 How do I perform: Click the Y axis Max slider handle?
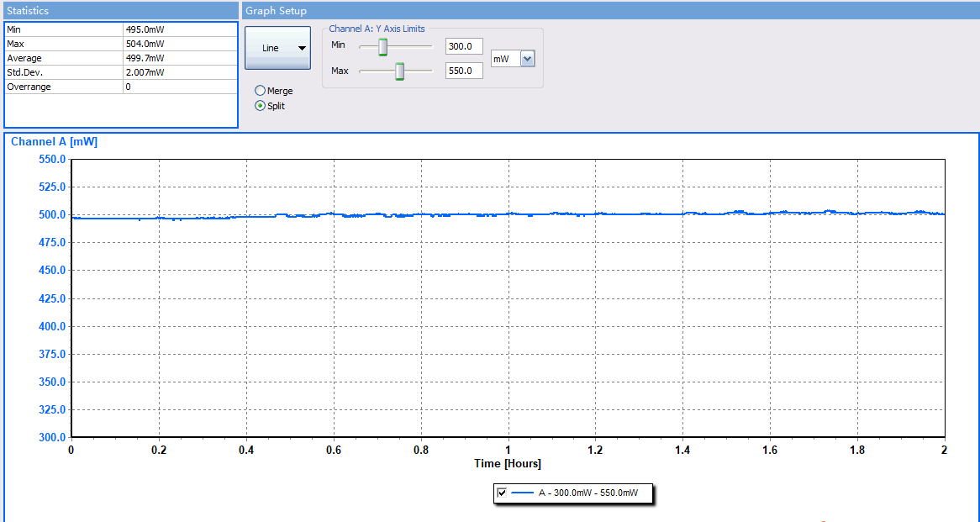pos(400,71)
